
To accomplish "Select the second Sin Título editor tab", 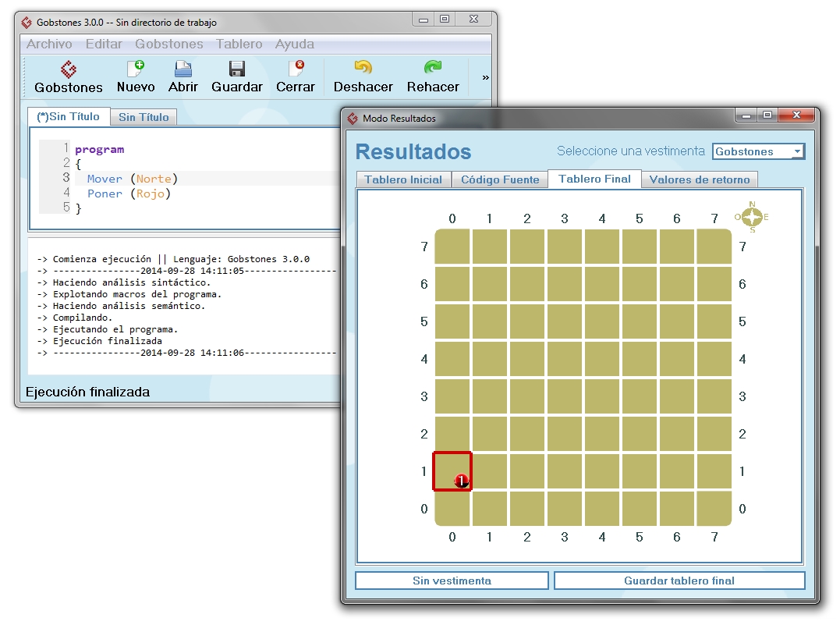I will [x=144, y=117].
